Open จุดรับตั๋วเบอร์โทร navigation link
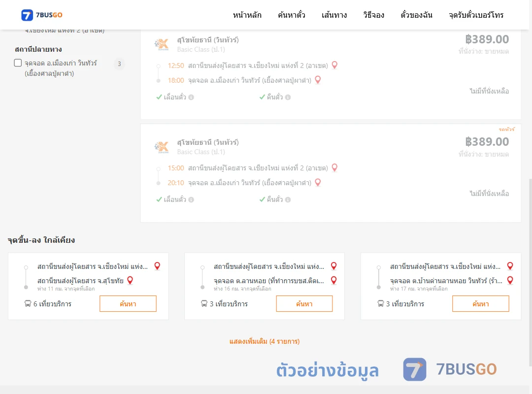Screen dimensions: 532x394 476,15
